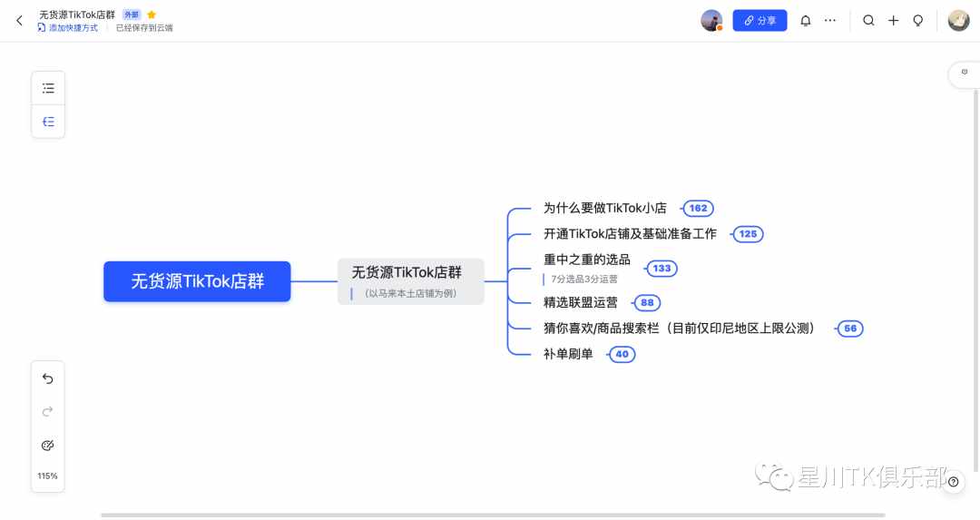The height and width of the screenshot is (520, 980).
Task: Click the 已经保存到云端 status text
Action: pos(144,28)
